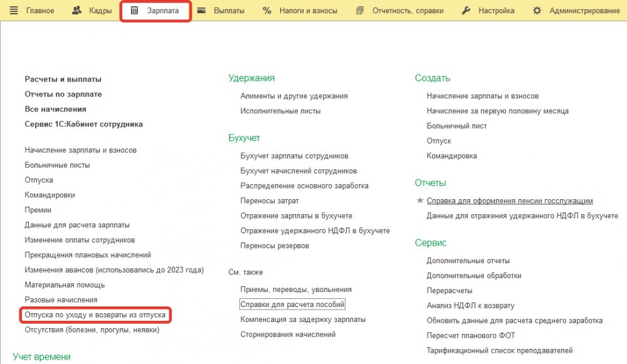Open Распределение основного заработка
Image resolution: width=627 pixels, height=364 pixels.
(304, 186)
